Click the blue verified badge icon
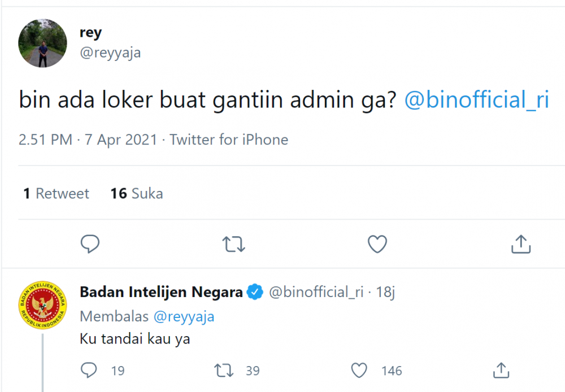 pyautogui.click(x=255, y=292)
